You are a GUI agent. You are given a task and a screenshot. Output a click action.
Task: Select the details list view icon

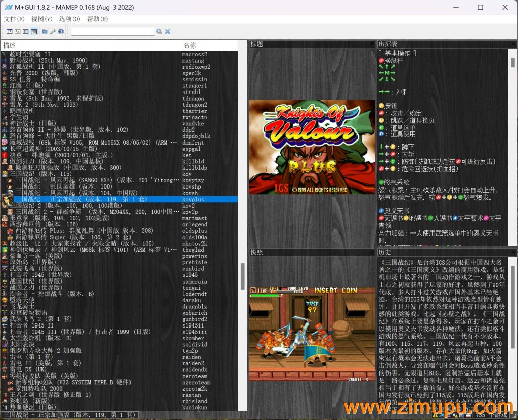point(34,32)
